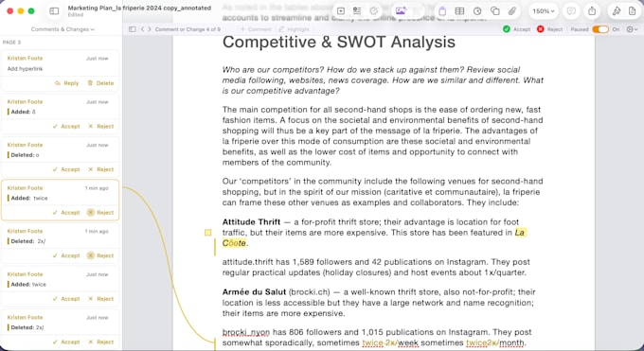Reply to the 'Add hyperlink' comment
The width and height of the screenshot is (644, 351).
pos(66,83)
